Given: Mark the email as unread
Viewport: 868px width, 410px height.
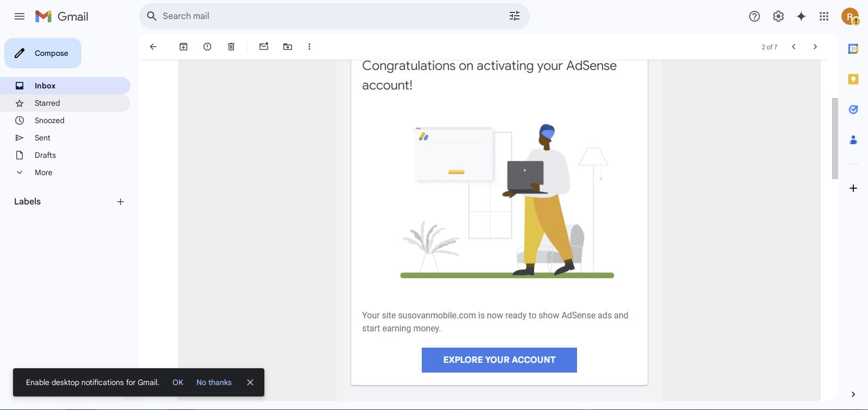Looking at the screenshot, I should point(264,47).
